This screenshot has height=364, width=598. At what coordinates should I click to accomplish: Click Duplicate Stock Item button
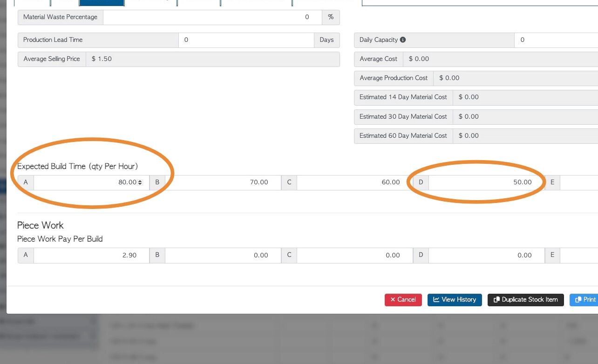click(x=526, y=300)
